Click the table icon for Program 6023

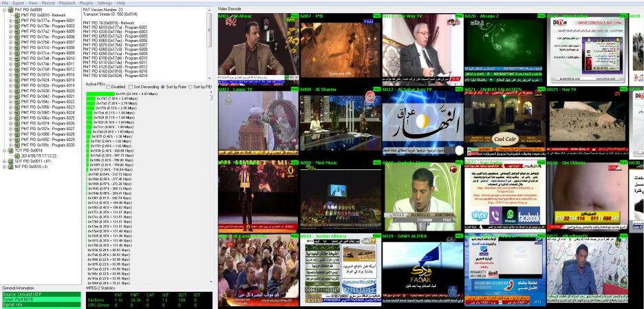pyautogui.click(x=17, y=107)
